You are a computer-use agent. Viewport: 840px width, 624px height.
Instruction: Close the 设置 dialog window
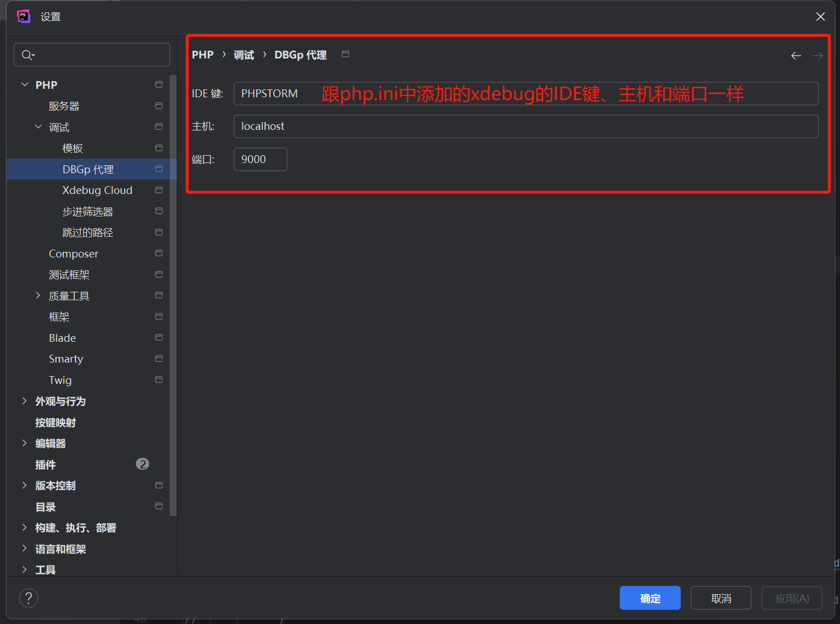pyautogui.click(x=820, y=17)
